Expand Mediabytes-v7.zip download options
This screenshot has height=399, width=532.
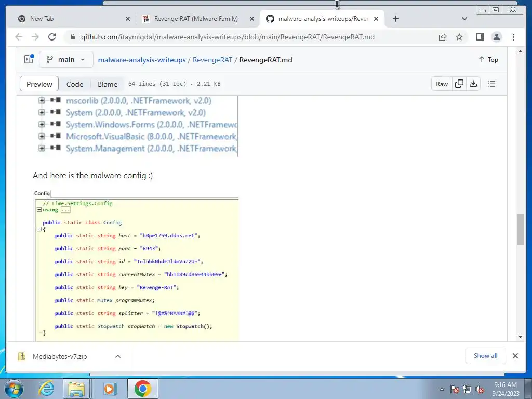118,356
